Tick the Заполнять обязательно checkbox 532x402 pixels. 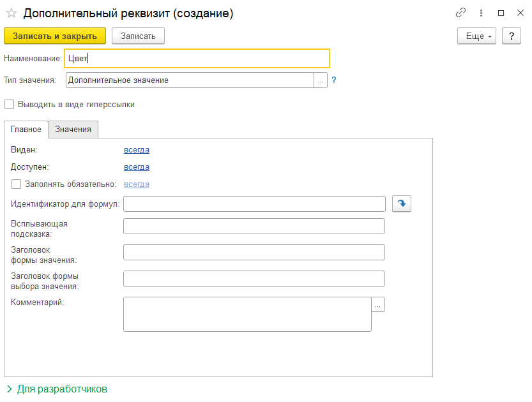16,184
